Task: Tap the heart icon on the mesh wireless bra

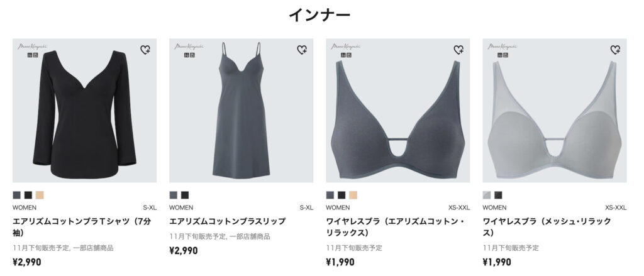Action: tap(615, 50)
